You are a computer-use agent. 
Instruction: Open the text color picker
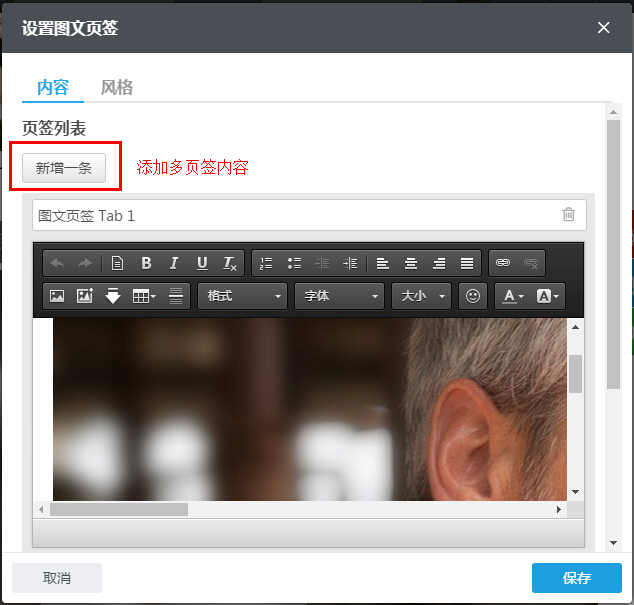513,296
